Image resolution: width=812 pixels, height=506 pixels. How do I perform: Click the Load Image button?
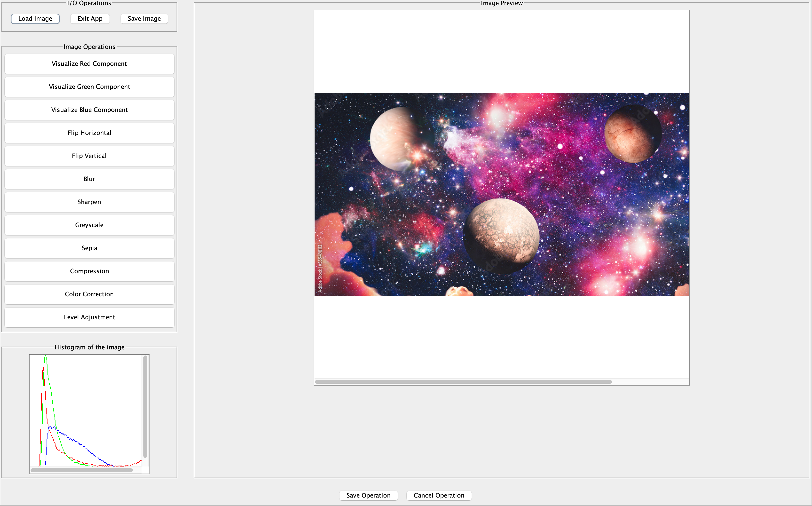[x=35, y=19]
